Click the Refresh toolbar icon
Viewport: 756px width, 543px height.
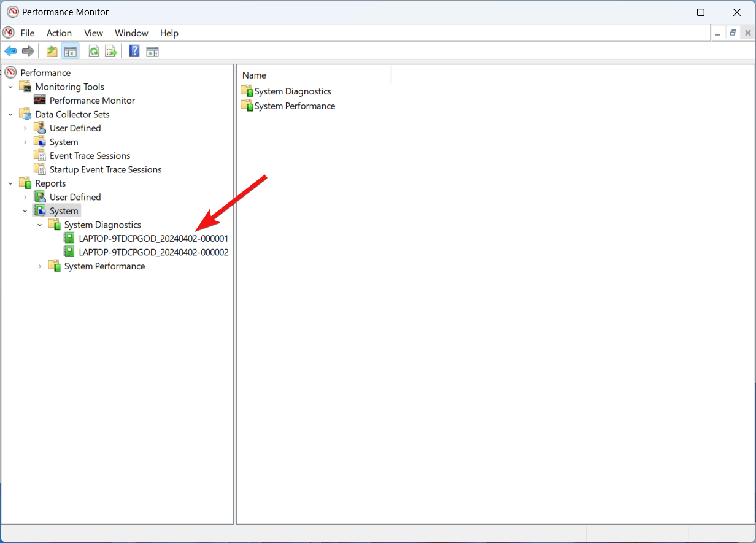click(93, 52)
